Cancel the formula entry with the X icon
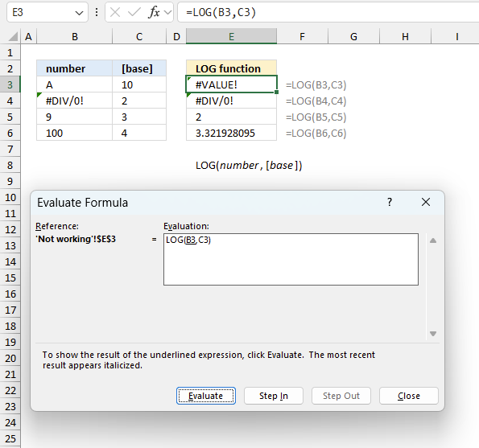The width and height of the screenshot is (479, 448). pyautogui.click(x=115, y=13)
